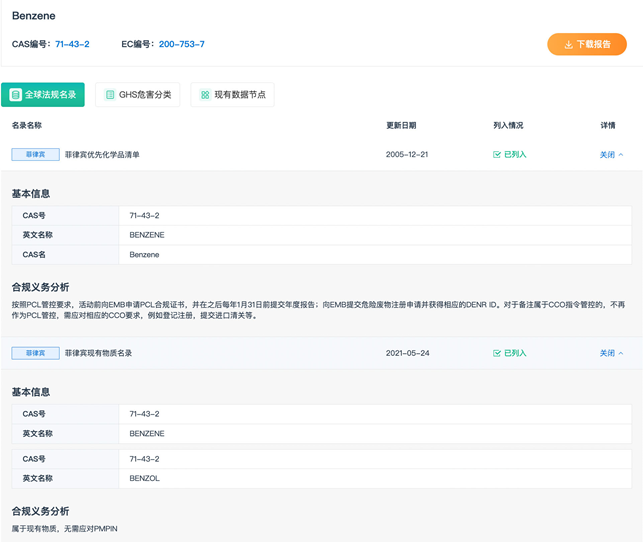Click the 全球法规名录 tab list icon
Viewport: 643px width, 542px height.
coord(16,95)
